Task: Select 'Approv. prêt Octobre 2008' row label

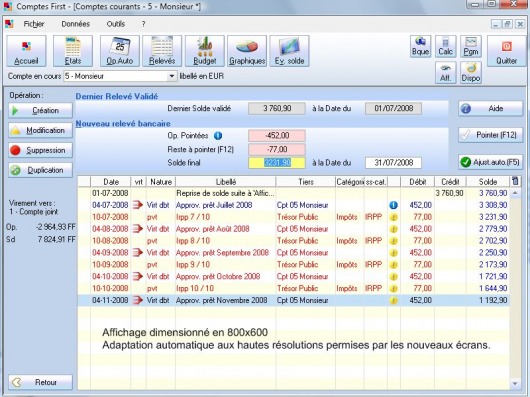Action: tap(218, 276)
